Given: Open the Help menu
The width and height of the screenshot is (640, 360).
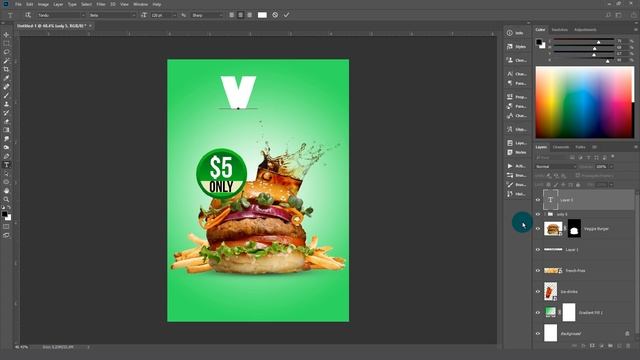Looking at the screenshot, I should [157, 4].
